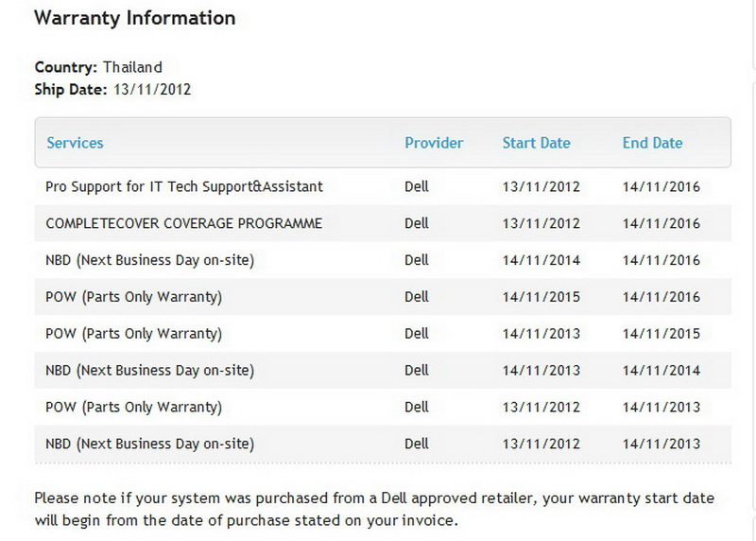Viewport: 756px width, 541px height.
Task: Click the End Date cell showing 14/11/2014
Action: point(661,371)
